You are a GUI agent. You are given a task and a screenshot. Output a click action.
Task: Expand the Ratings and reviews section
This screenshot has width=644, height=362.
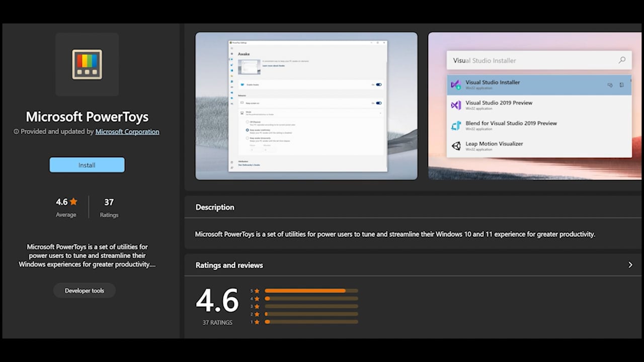tap(630, 265)
